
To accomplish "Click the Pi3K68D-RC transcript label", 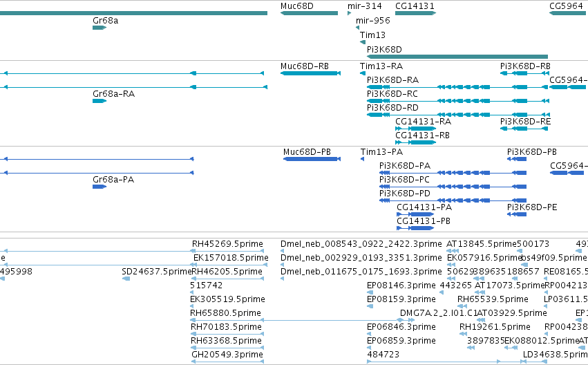I will click(392, 94).
